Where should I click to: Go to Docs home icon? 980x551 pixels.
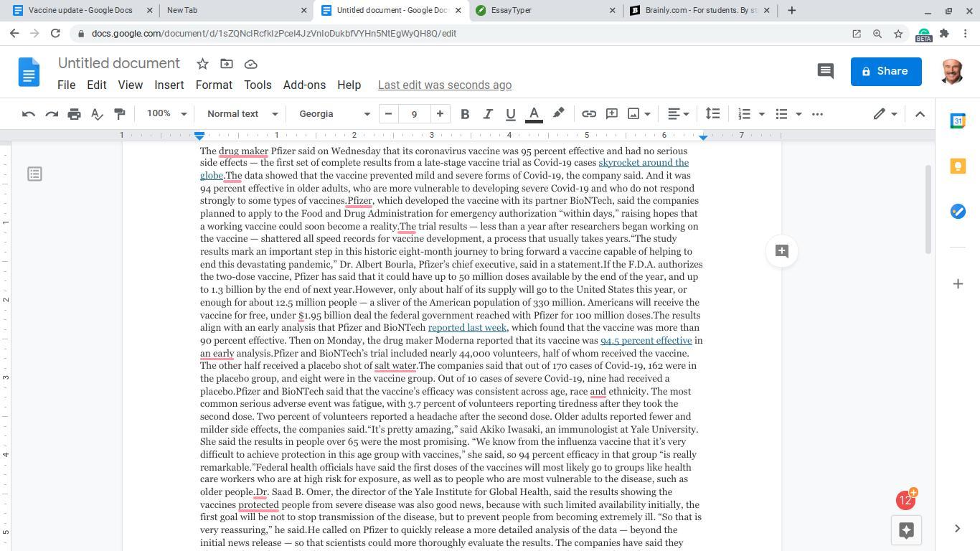point(29,72)
